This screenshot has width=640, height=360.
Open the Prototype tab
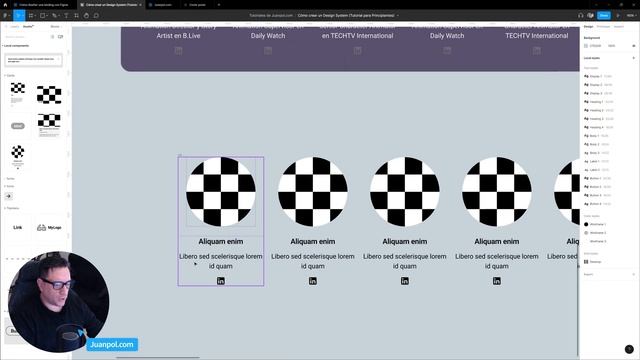point(603,27)
